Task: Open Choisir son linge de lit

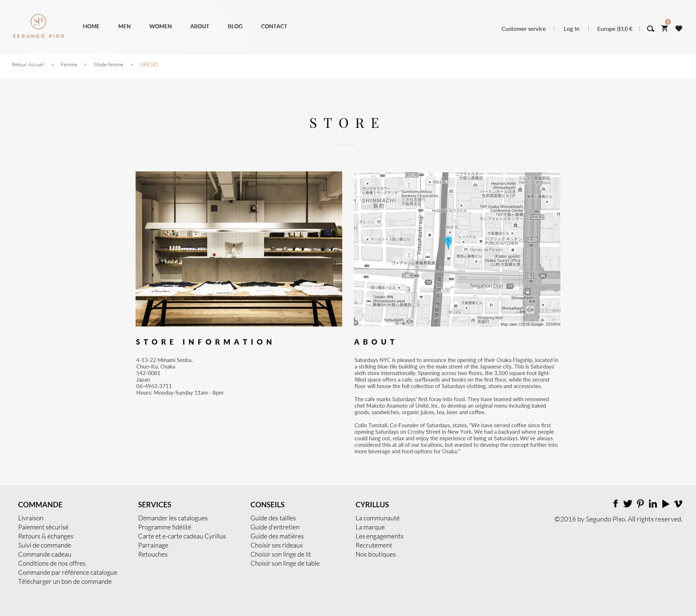Action: [x=281, y=554]
